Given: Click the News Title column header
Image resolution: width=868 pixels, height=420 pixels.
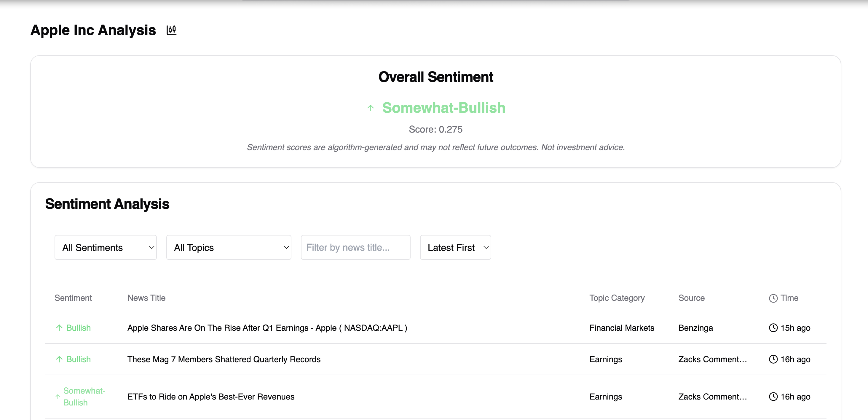Looking at the screenshot, I should [146, 298].
